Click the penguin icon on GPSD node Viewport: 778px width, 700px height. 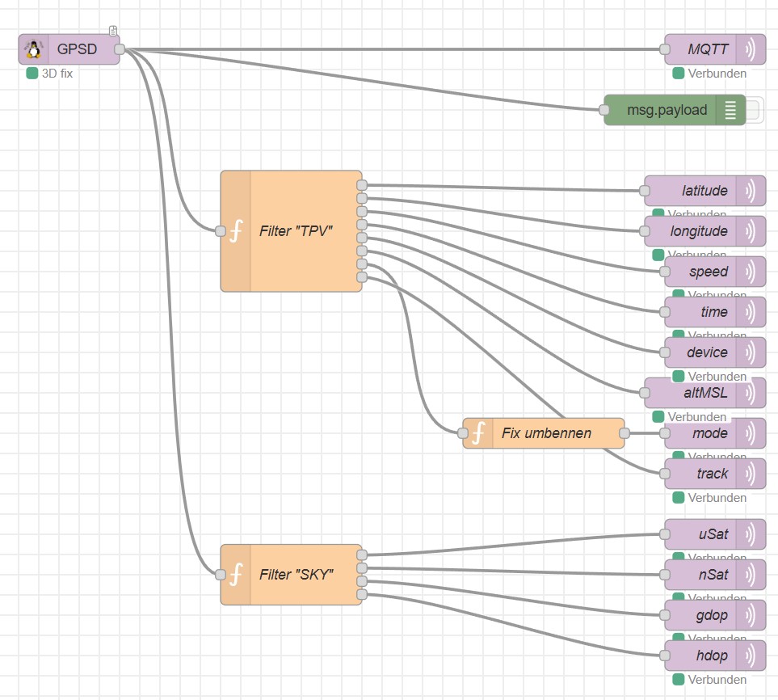[x=34, y=49]
